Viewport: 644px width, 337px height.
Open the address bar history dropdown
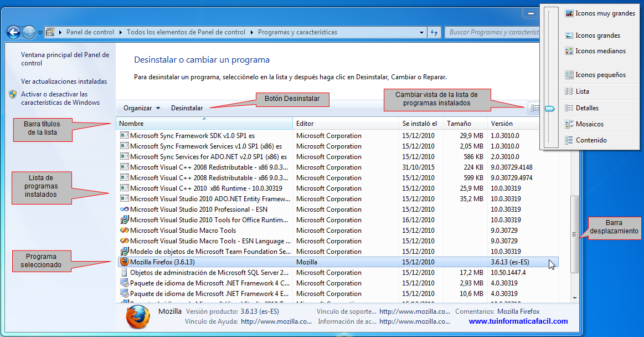(x=421, y=32)
